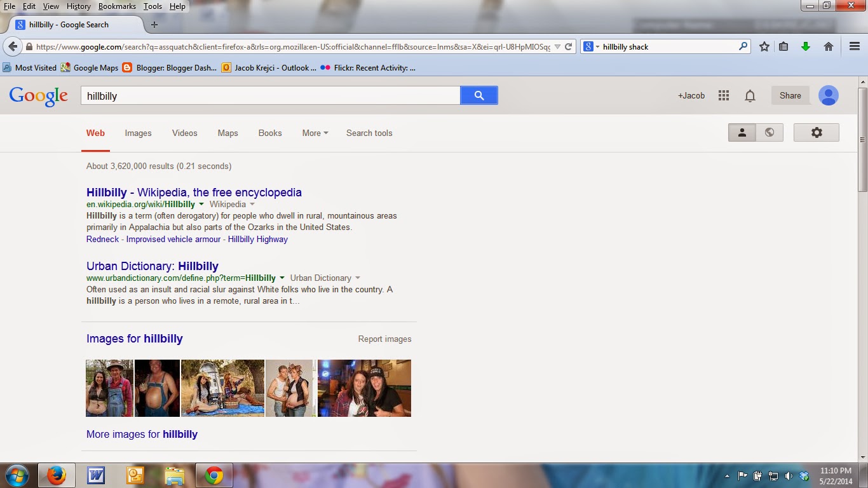This screenshot has width=868, height=488.
Task: Open Hillbilly Wikipedia result title
Action: click(x=194, y=193)
